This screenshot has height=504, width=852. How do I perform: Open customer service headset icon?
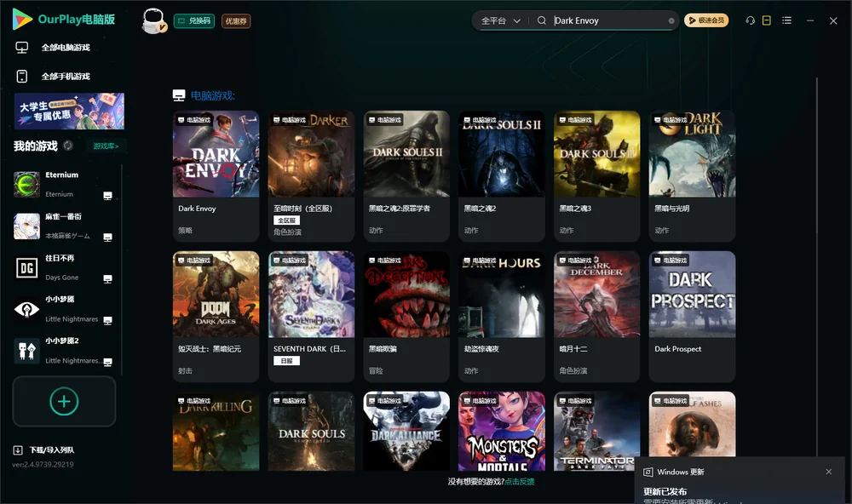click(750, 20)
